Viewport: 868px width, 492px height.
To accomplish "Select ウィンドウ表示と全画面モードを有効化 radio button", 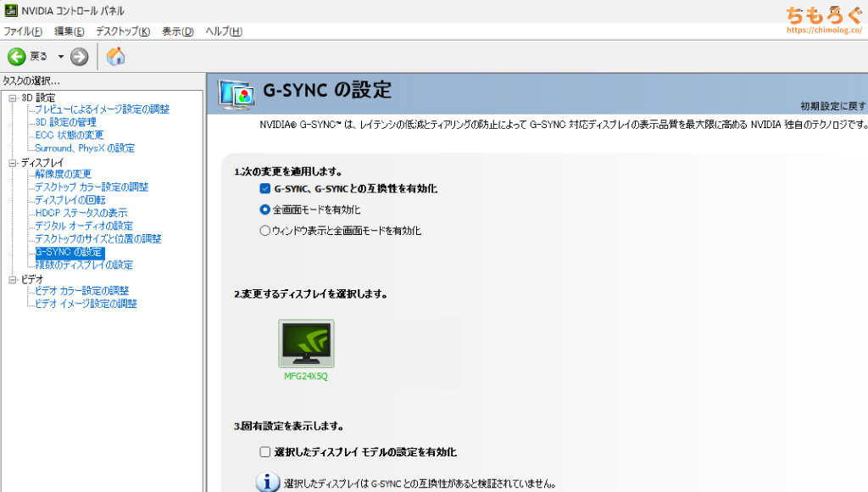I will tap(264, 231).
